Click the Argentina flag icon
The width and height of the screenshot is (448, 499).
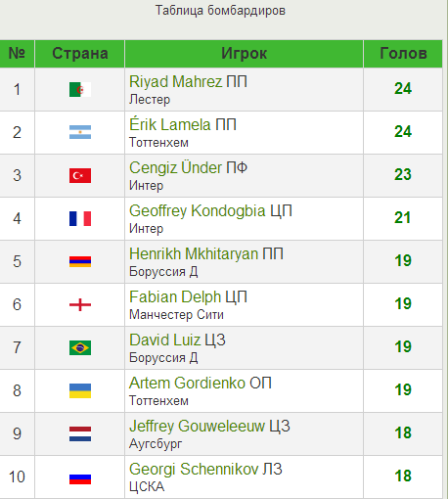80,132
